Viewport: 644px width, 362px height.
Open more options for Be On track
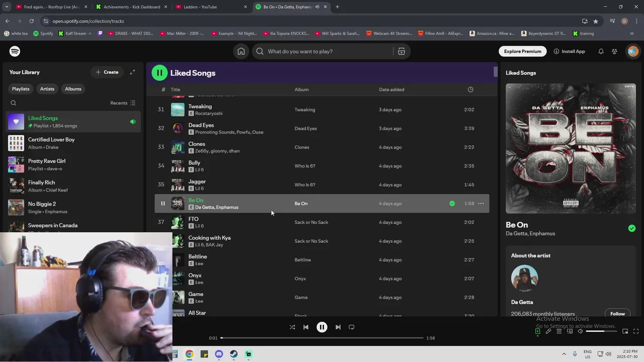(481, 204)
